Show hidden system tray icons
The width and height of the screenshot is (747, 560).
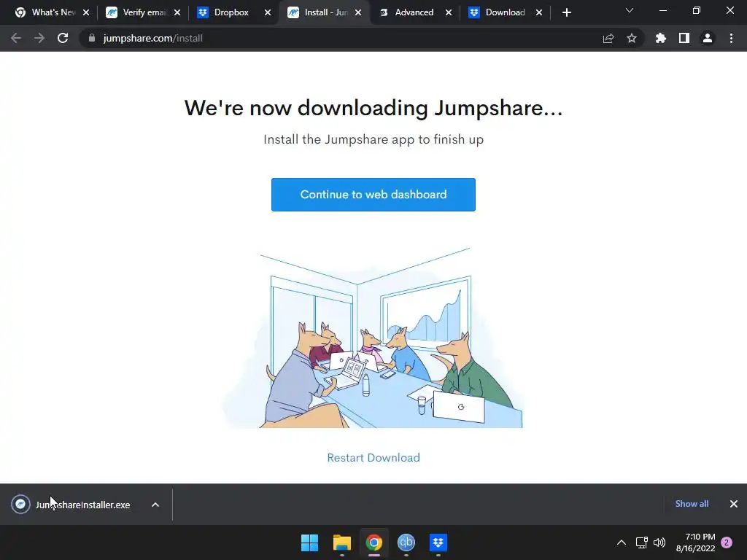coord(622,542)
